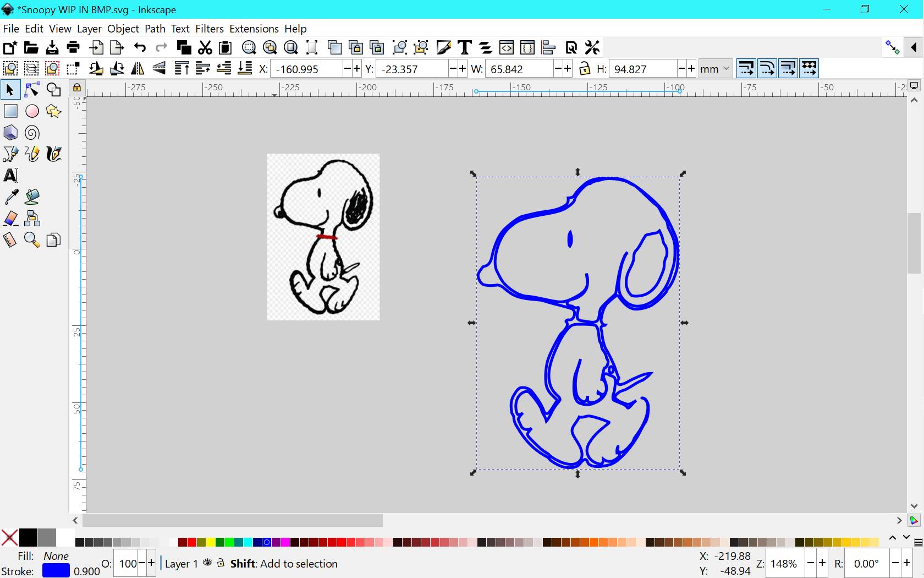
Task: Open the Align and Distribute dialog
Action: coord(548,48)
